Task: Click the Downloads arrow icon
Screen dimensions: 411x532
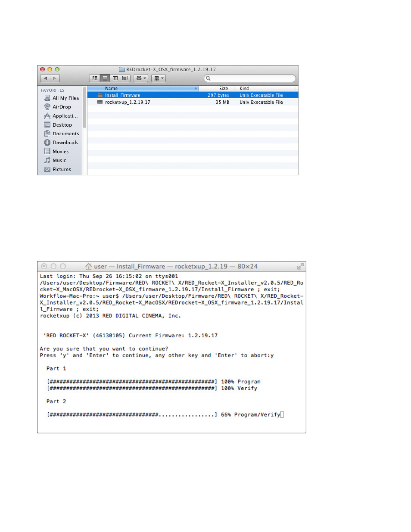Action: (47, 143)
